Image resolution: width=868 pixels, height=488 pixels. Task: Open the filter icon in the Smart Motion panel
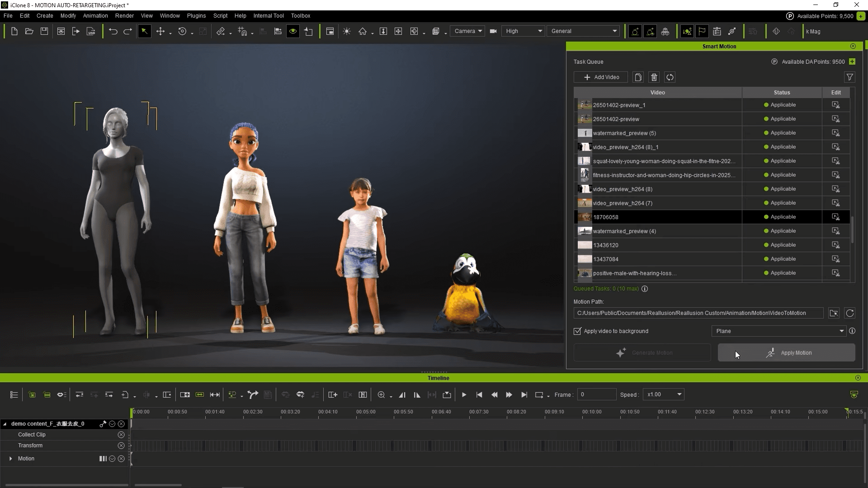849,77
